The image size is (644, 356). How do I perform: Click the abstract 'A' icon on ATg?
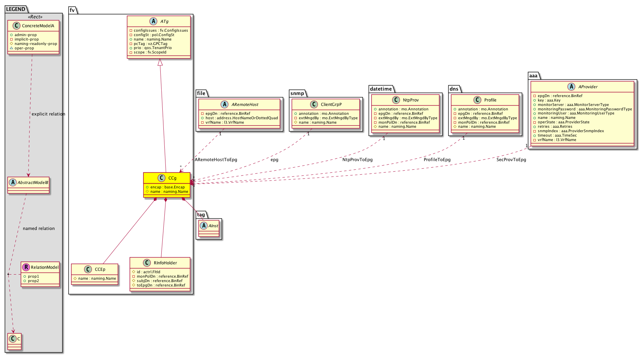pos(153,21)
